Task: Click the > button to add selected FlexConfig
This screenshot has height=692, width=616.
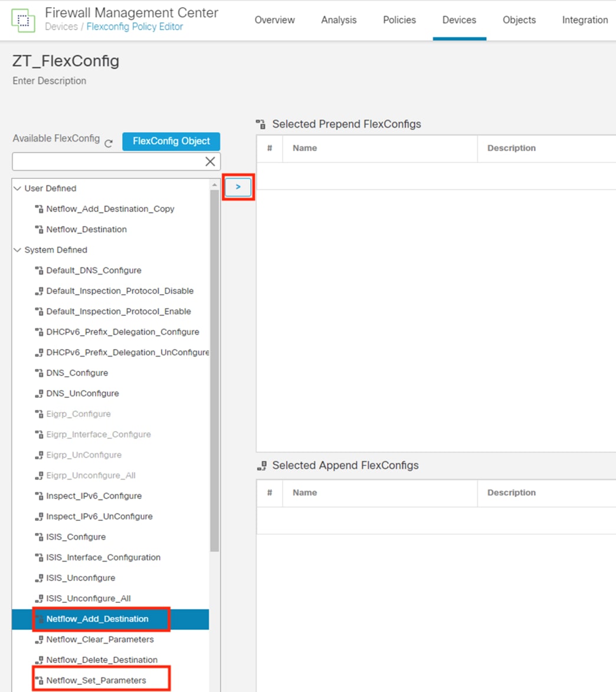Action: click(x=238, y=187)
